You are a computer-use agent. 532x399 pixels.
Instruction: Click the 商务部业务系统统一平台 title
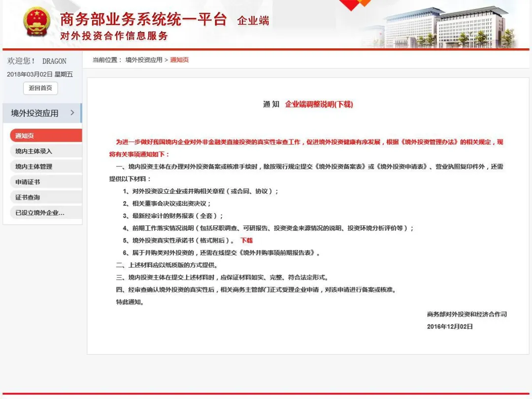(143, 19)
